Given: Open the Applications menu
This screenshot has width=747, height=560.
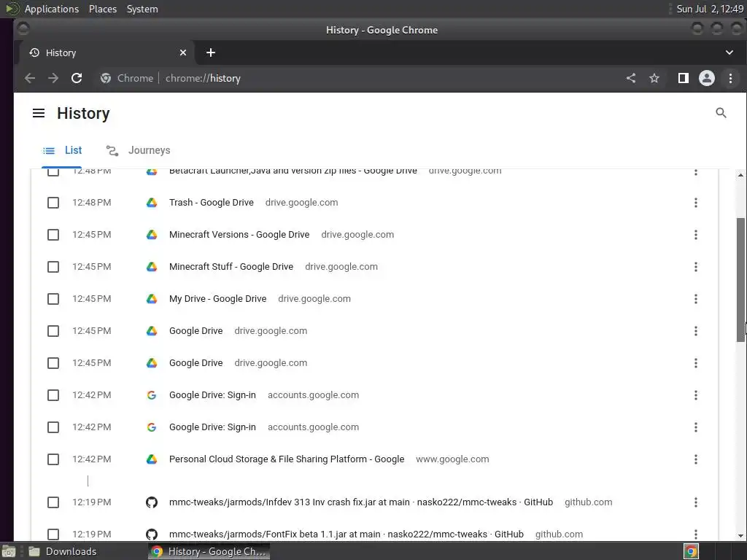Looking at the screenshot, I should (x=52, y=9).
